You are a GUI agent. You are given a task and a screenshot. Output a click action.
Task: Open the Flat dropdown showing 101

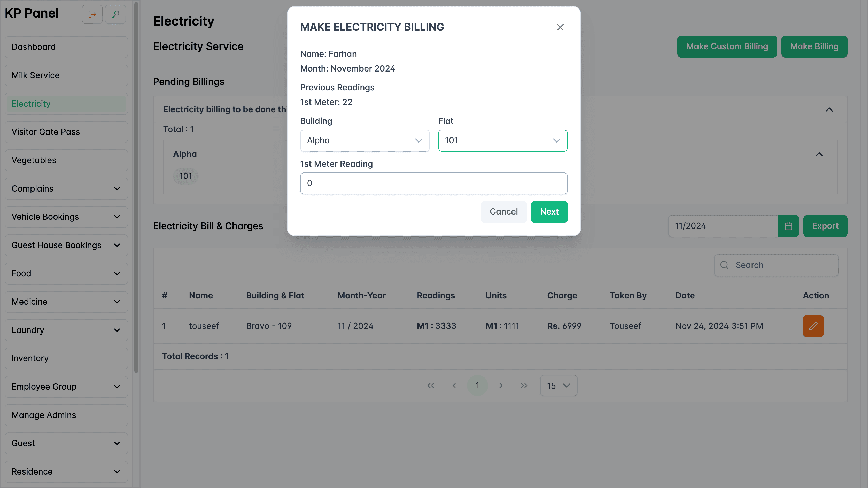coord(502,140)
